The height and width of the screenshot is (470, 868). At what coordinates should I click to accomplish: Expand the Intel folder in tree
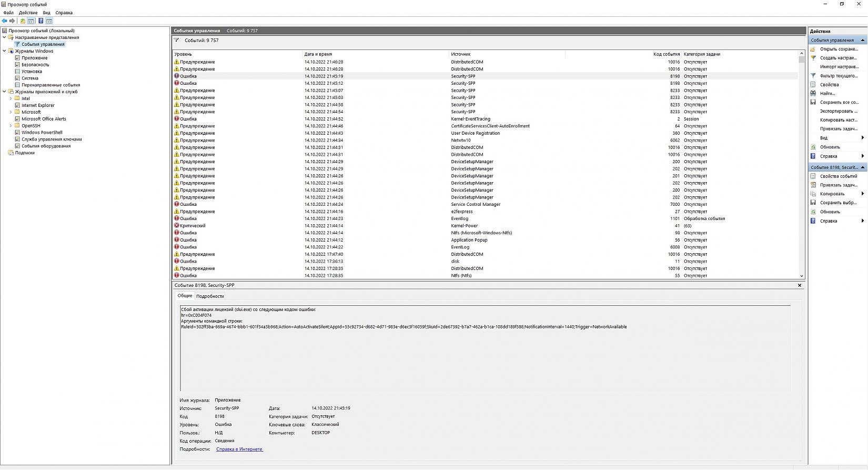[11, 98]
